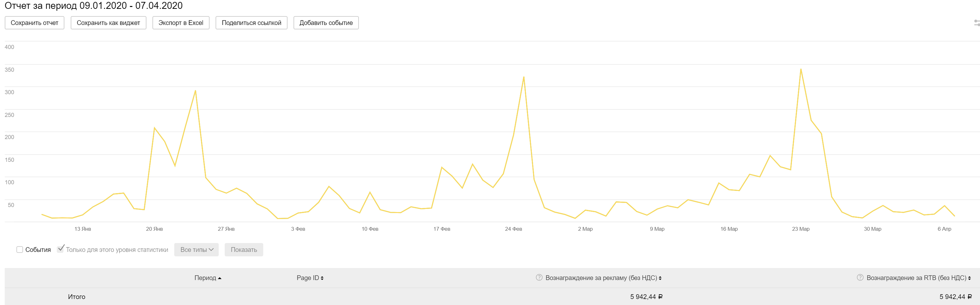Viewport: 980px width, 305px height.
Task: Click 'Поделиться ссылкой' button
Action: pos(252,23)
